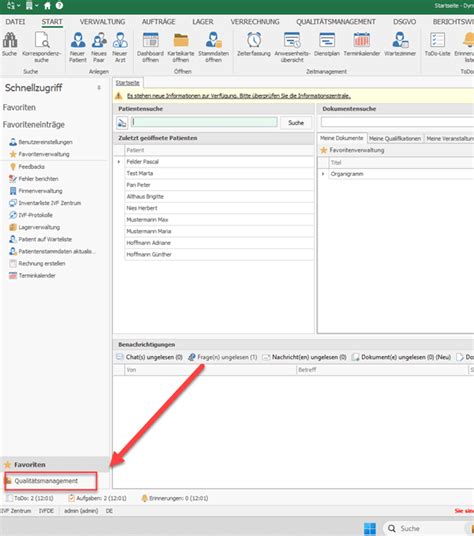The image size is (474, 536).
Task: Click ToDo: 2 status bar entry
Action: point(30,498)
